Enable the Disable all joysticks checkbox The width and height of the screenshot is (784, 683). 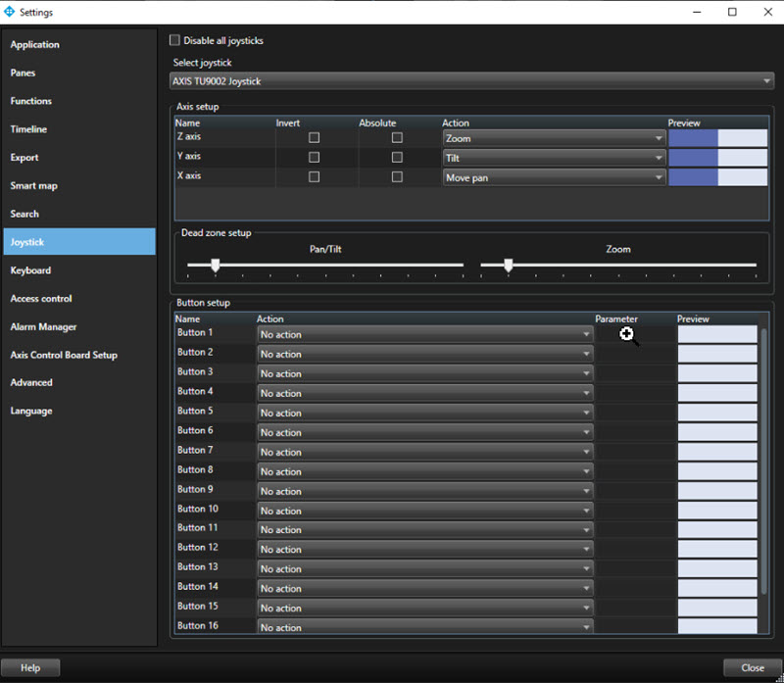pos(175,40)
